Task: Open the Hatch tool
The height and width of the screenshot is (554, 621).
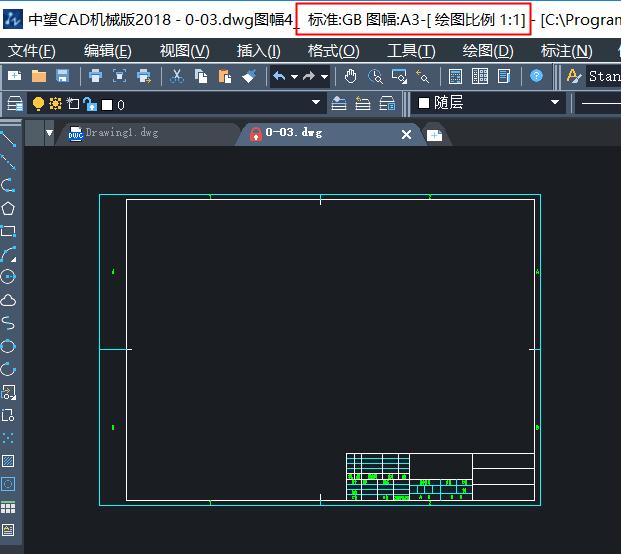Action: coord(8,461)
